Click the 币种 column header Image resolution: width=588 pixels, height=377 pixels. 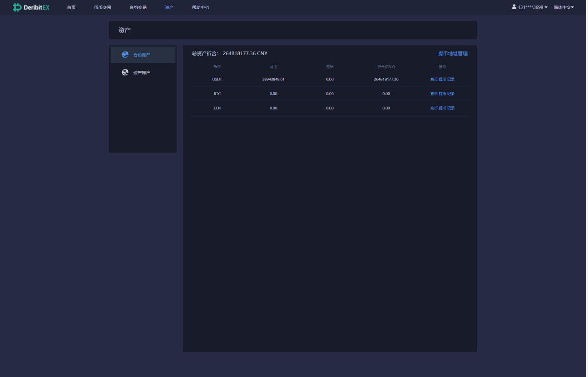tap(217, 67)
